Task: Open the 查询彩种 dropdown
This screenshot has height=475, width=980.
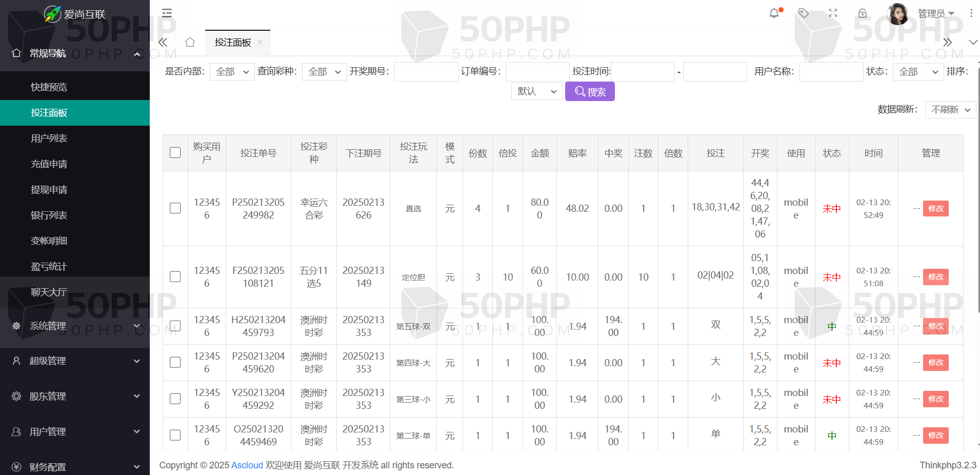Action: 324,72
